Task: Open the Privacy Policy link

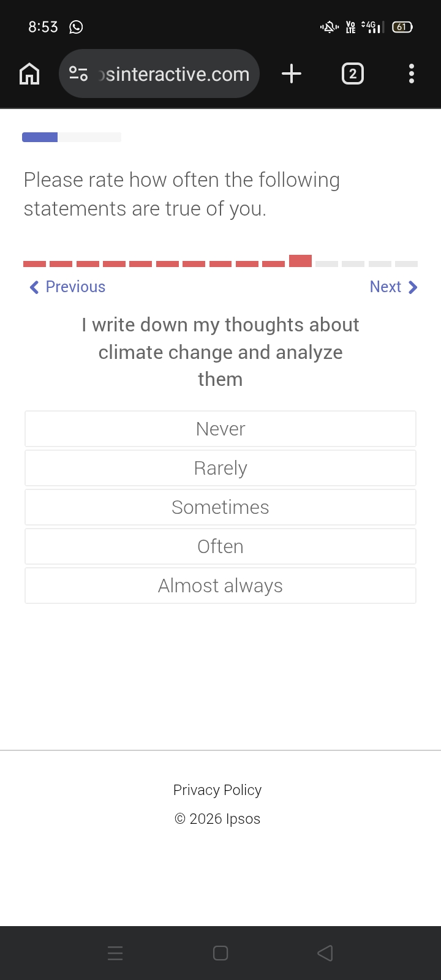Action: tap(217, 790)
